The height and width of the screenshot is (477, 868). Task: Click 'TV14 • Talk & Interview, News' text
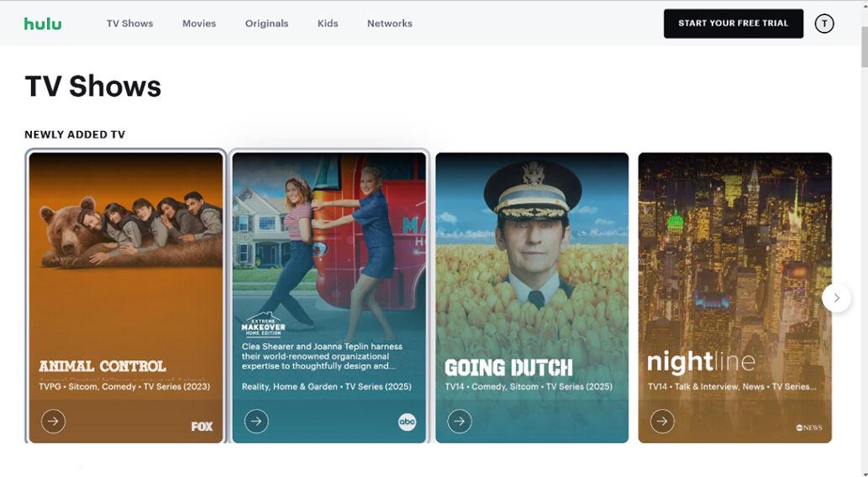pos(732,386)
